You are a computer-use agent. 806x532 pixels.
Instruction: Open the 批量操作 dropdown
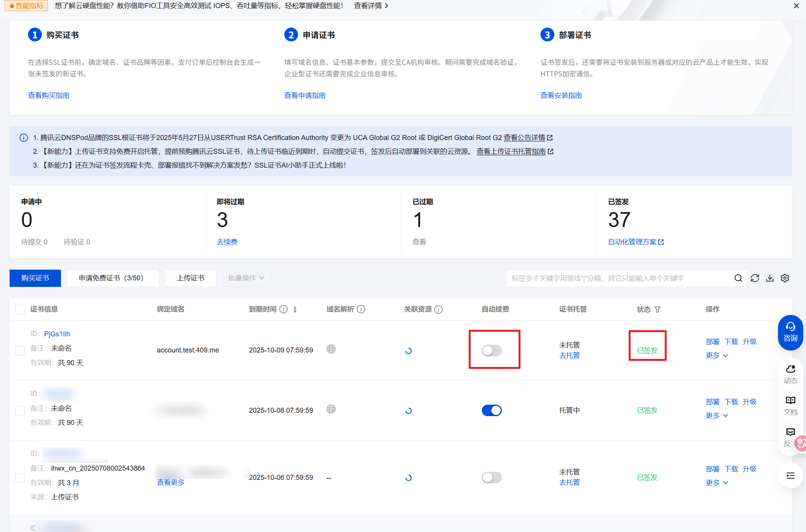tap(246, 278)
